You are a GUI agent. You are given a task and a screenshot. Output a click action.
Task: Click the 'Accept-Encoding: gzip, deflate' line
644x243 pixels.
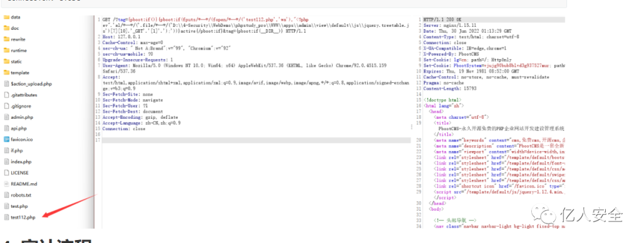(x=140, y=117)
